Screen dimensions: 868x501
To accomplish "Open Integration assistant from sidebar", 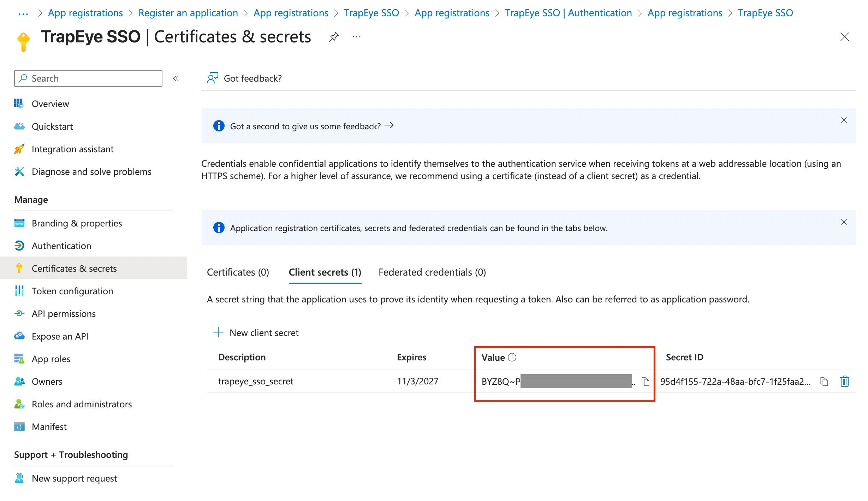I will 72,149.
